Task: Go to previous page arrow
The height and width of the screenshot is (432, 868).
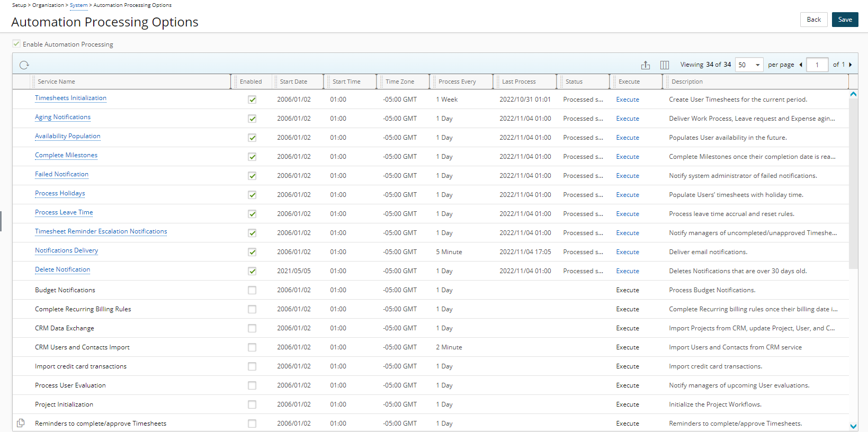Action: 801,65
